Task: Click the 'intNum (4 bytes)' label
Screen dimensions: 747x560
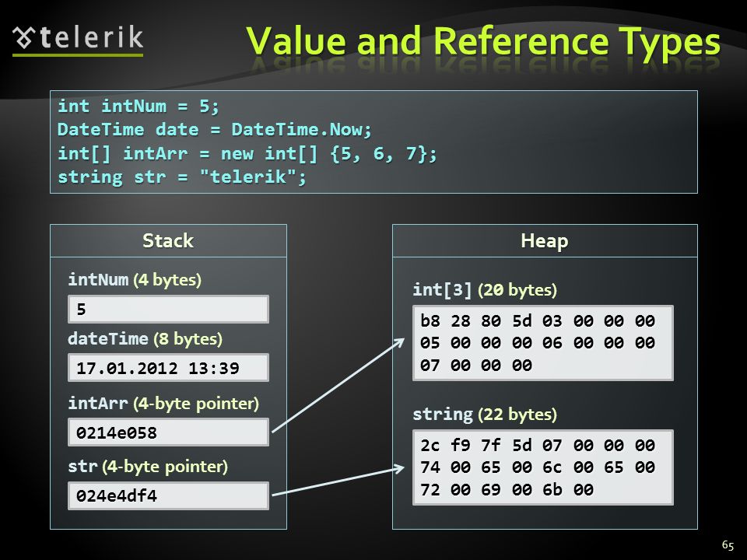Action: coord(135,279)
